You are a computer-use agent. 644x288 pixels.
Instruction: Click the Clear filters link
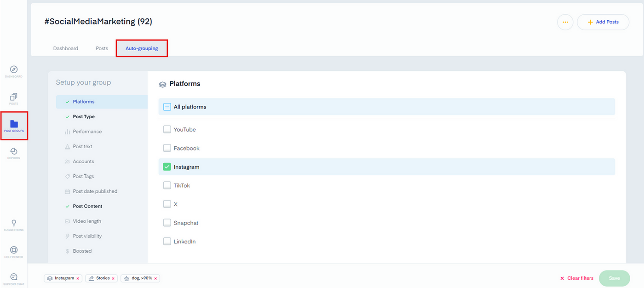tap(576, 278)
